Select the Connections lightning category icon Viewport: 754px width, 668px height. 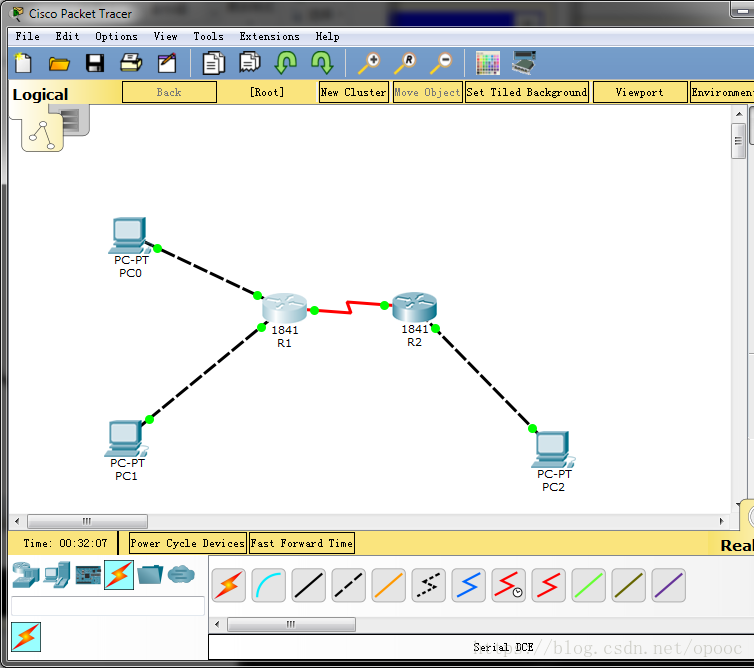coord(119,575)
